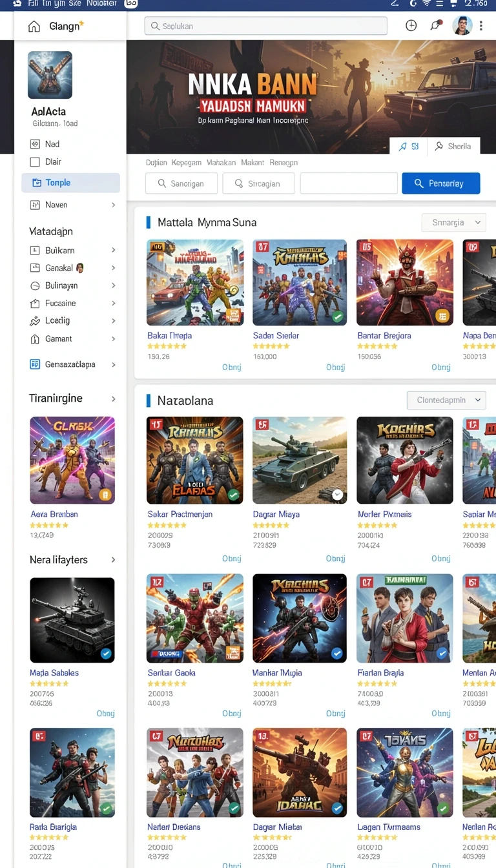Click the green check badge on Saden Sierler

(x=337, y=317)
